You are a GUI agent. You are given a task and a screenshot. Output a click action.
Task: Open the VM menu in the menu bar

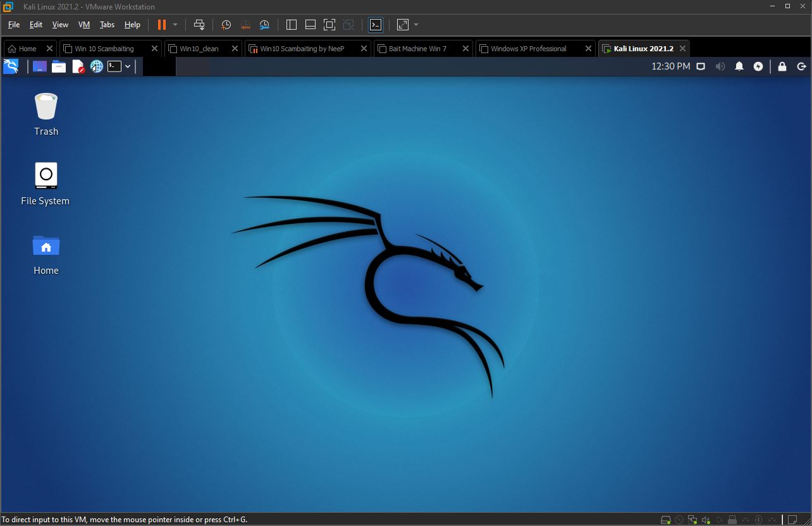pyautogui.click(x=83, y=25)
